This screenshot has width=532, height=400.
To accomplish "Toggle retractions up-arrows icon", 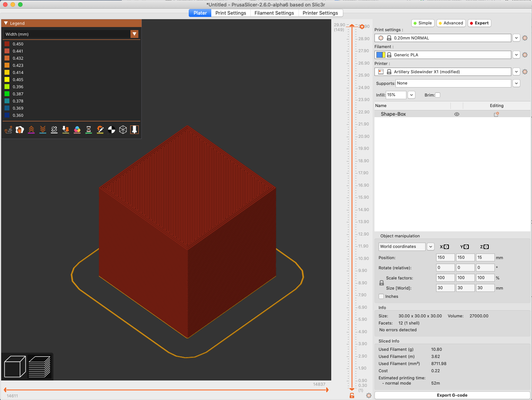I will coord(31,130).
